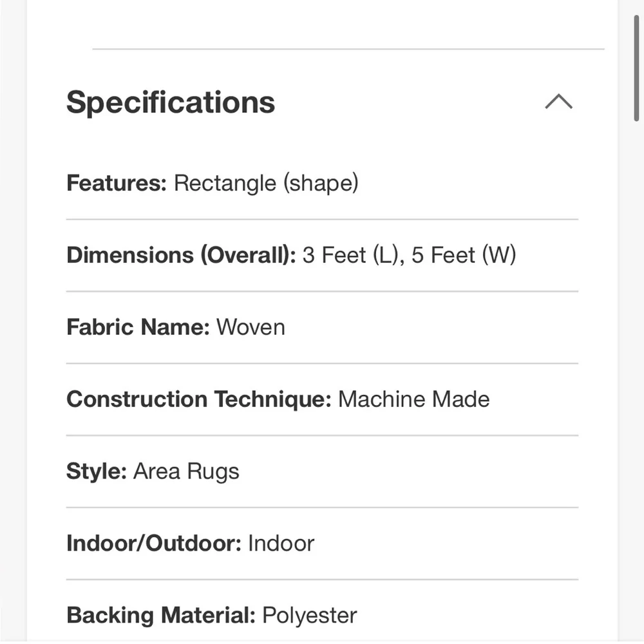Click the Style label
This screenshot has height=644, width=644.
point(97,471)
